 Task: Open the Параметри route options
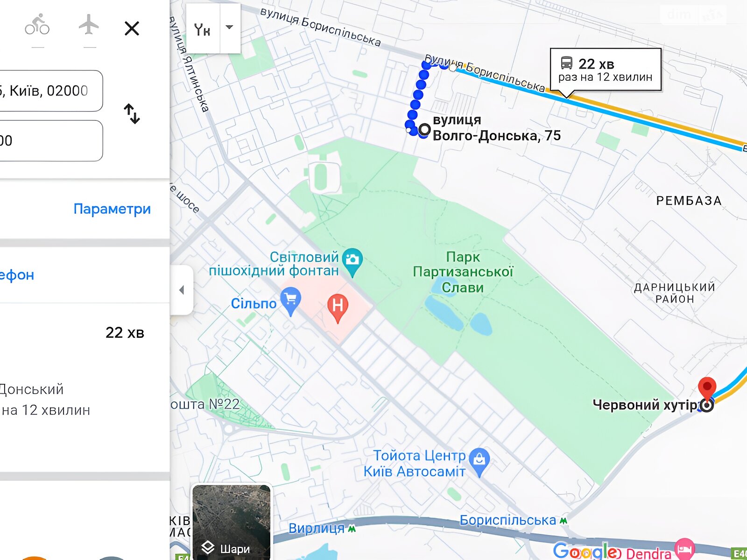pyautogui.click(x=112, y=209)
